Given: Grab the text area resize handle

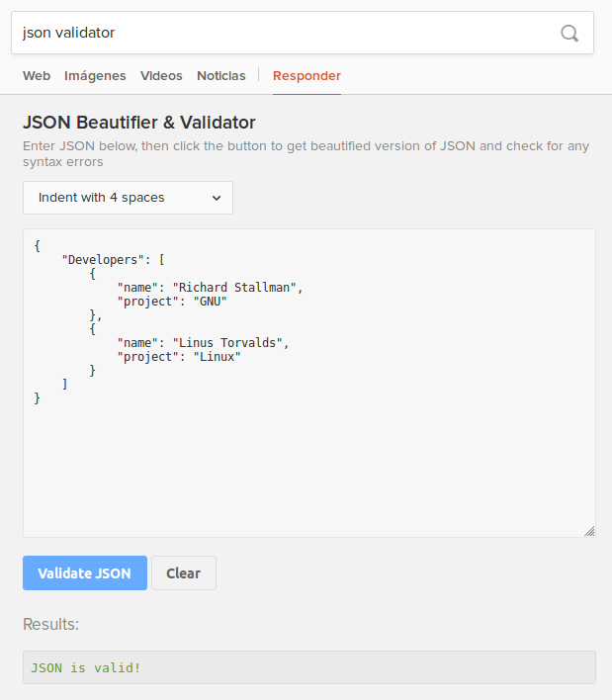Looking at the screenshot, I should click(x=589, y=531).
